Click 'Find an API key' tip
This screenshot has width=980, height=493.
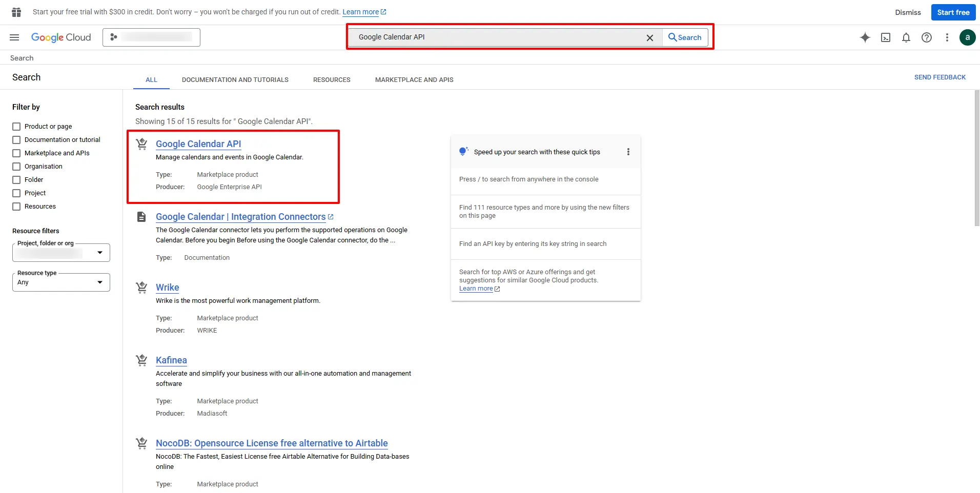pos(533,244)
